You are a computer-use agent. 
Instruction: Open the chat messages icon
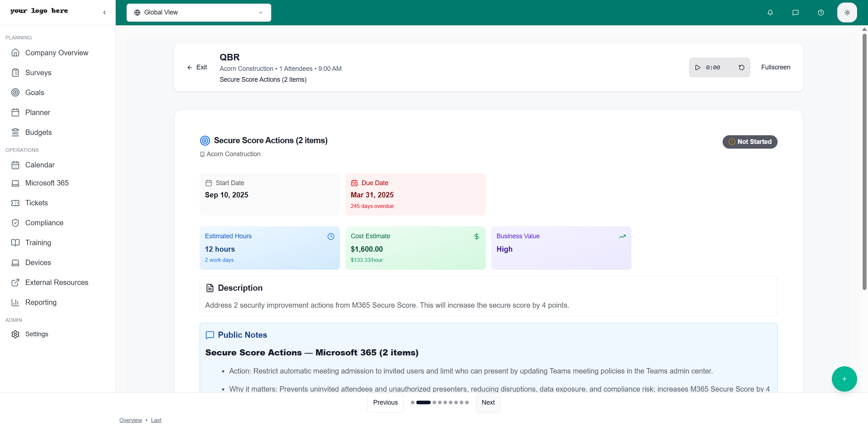pos(795,13)
